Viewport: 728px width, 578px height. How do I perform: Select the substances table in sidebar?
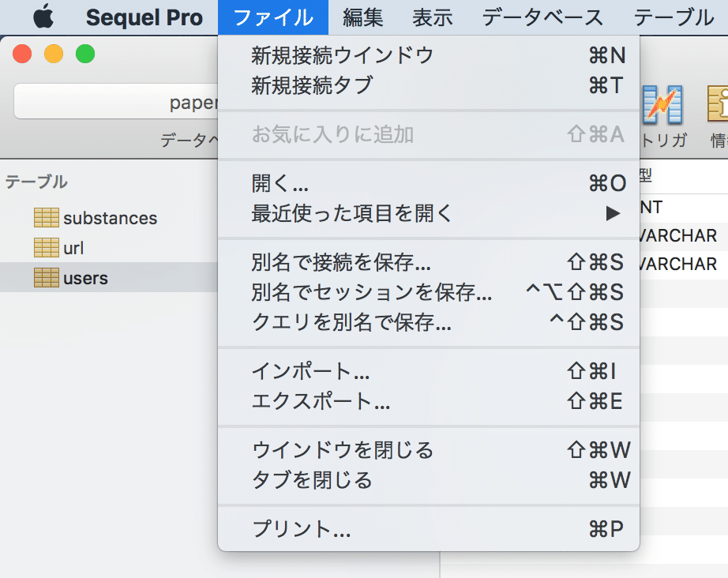coord(109,218)
